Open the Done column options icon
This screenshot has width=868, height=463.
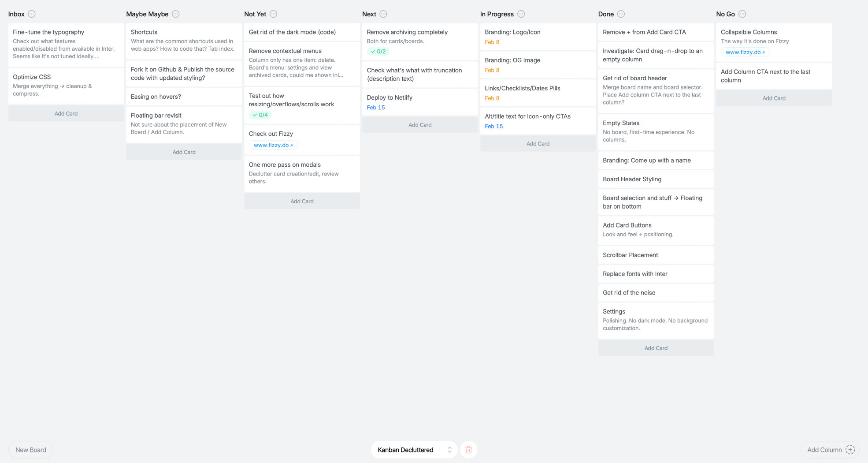click(621, 14)
